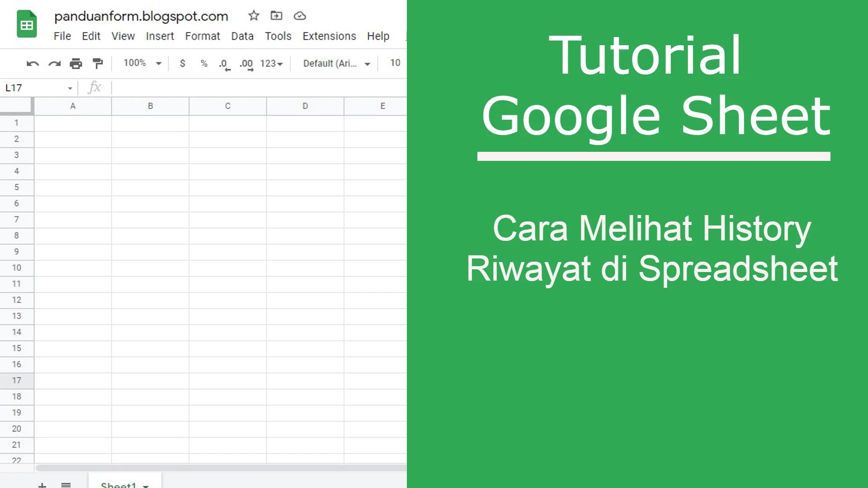Image resolution: width=868 pixels, height=488 pixels.
Task: Open the Google Sheets home icon
Action: coord(27,24)
